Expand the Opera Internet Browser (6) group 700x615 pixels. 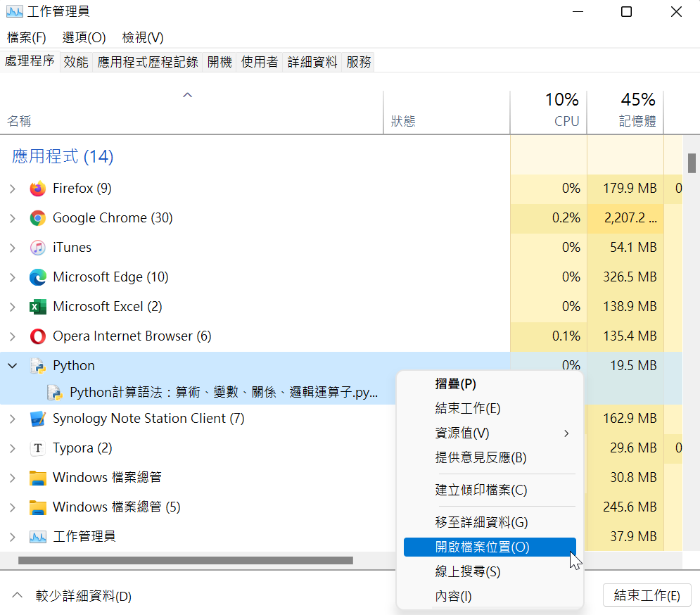(13, 337)
